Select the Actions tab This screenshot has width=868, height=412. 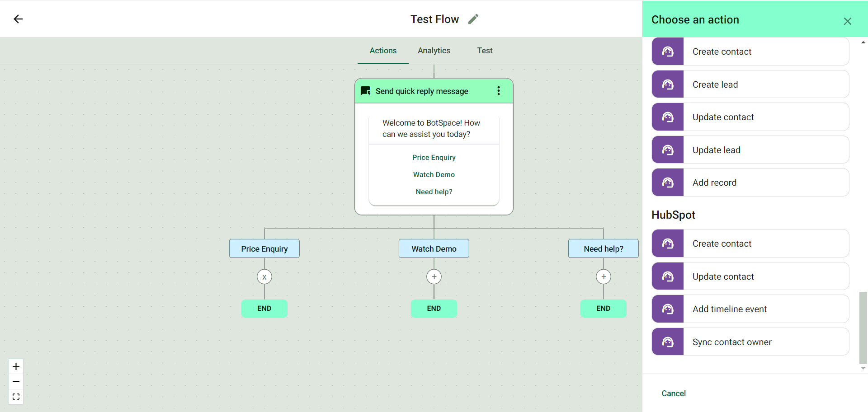pos(383,51)
